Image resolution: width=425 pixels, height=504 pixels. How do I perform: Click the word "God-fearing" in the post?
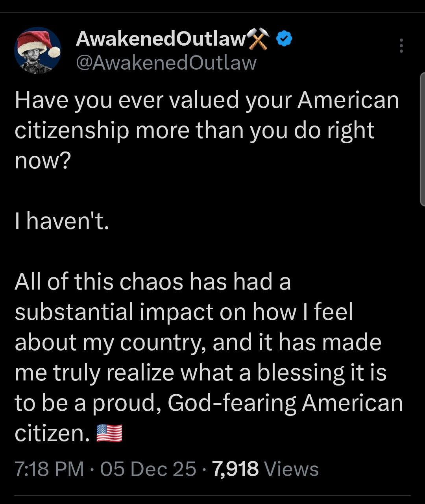pos(232,403)
